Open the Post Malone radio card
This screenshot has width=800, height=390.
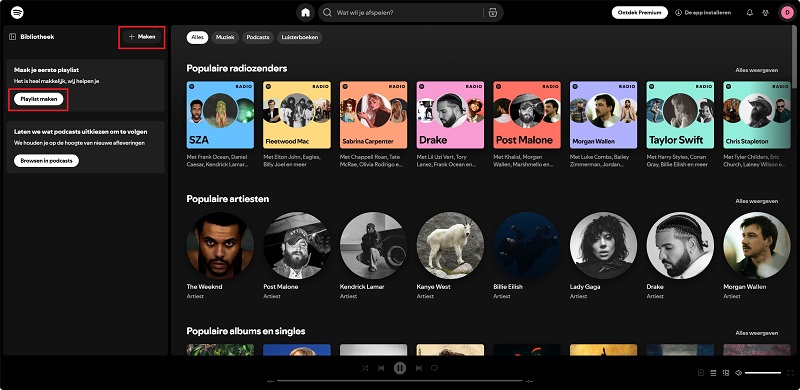527,115
